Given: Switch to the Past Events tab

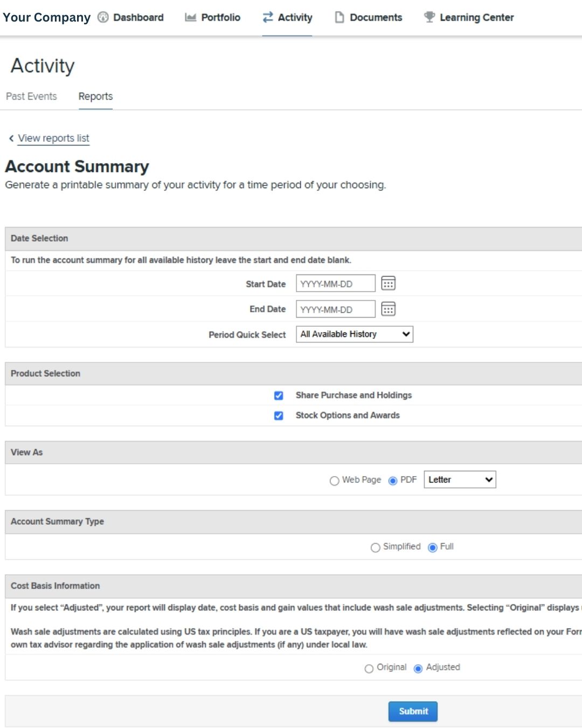Looking at the screenshot, I should (x=31, y=97).
